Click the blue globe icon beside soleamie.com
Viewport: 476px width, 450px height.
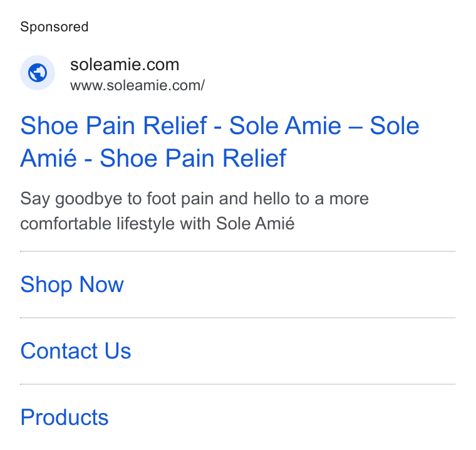[38, 73]
